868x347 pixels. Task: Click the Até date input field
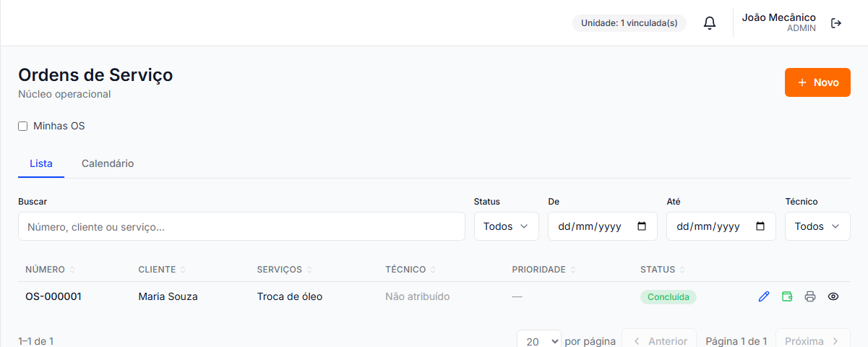[721, 226]
